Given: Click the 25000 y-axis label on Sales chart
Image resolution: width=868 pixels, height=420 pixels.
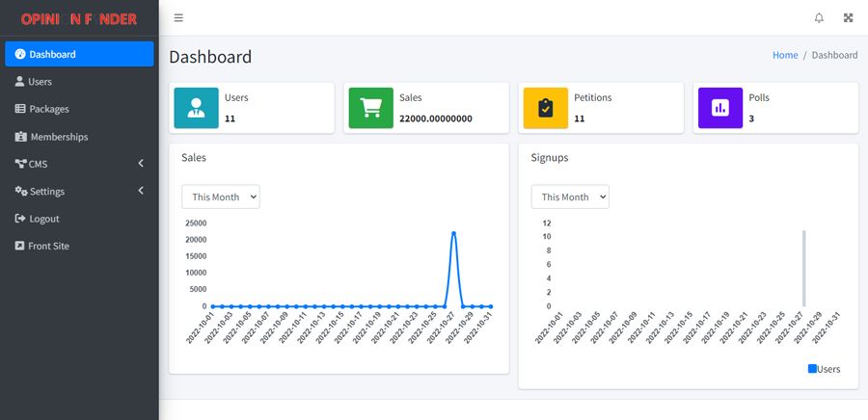Looking at the screenshot, I should (x=196, y=223).
